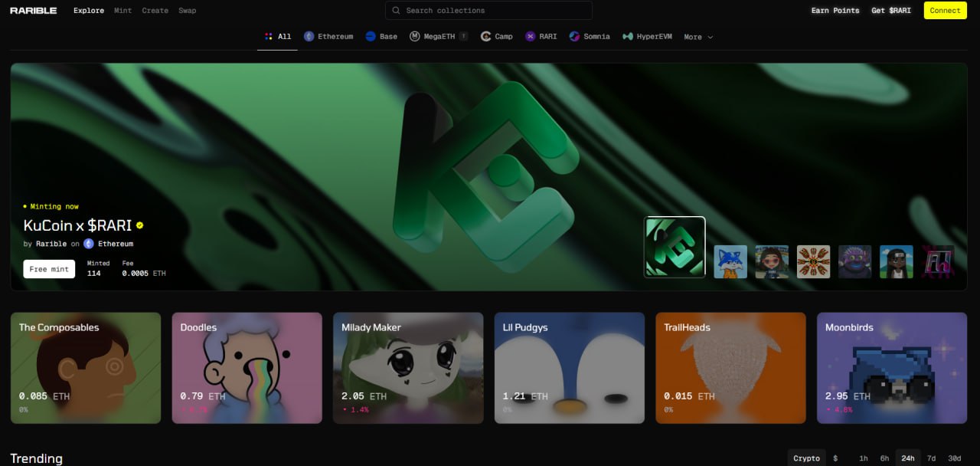
Task: Click the 0.0005 ETH fee value
Action: (144, 273)
